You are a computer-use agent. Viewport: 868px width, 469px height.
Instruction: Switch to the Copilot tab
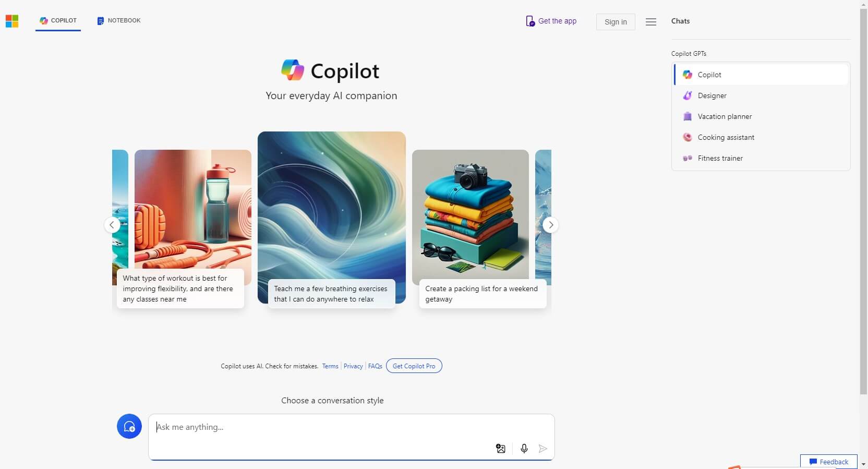[58, 21]
